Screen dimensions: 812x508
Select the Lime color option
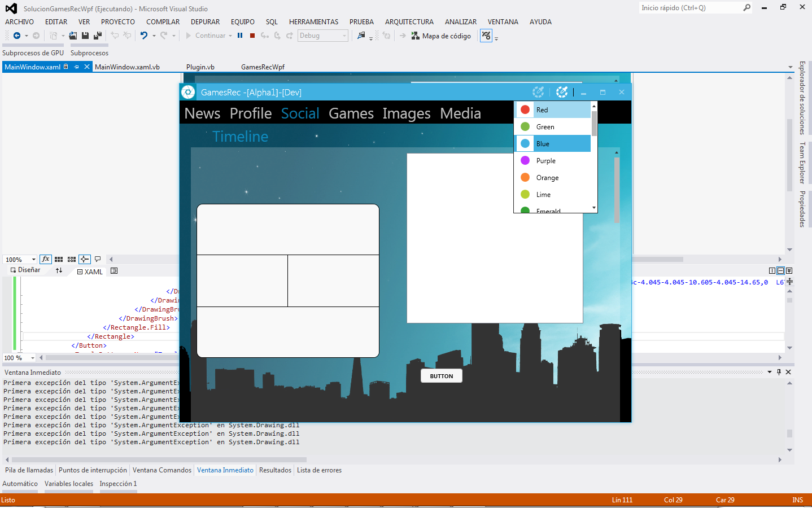tap(553, 195)
